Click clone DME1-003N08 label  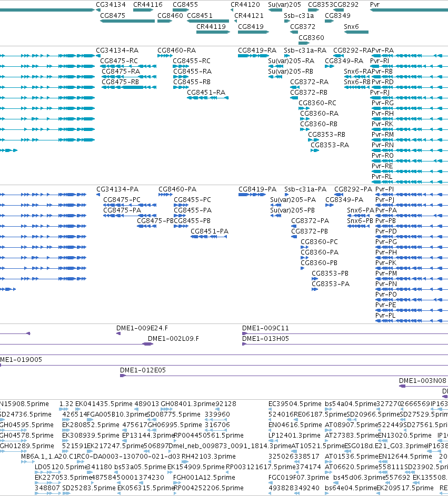(423, 381)
